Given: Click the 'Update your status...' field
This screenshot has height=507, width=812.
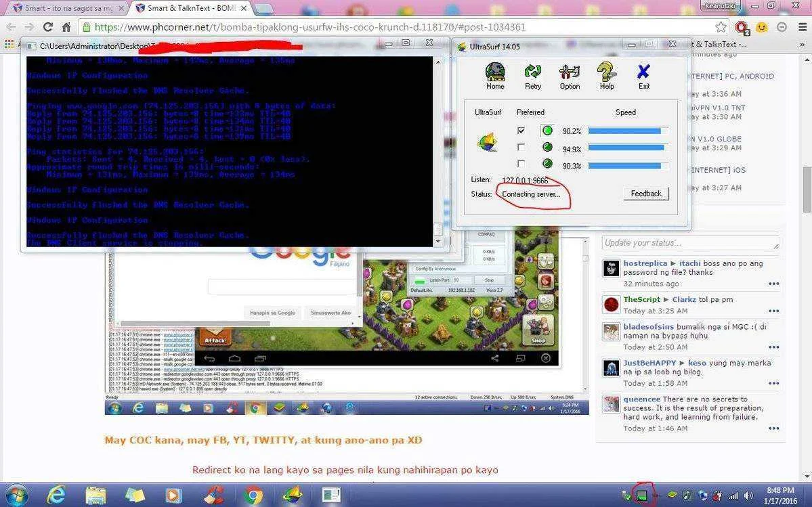Looking at the screenshot, I should pyautogui.click(x=690, y=242).
